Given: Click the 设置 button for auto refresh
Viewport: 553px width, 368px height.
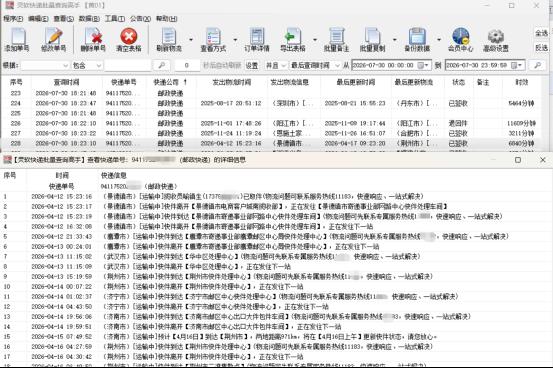Looking at the screenshot, I should 251,65.
